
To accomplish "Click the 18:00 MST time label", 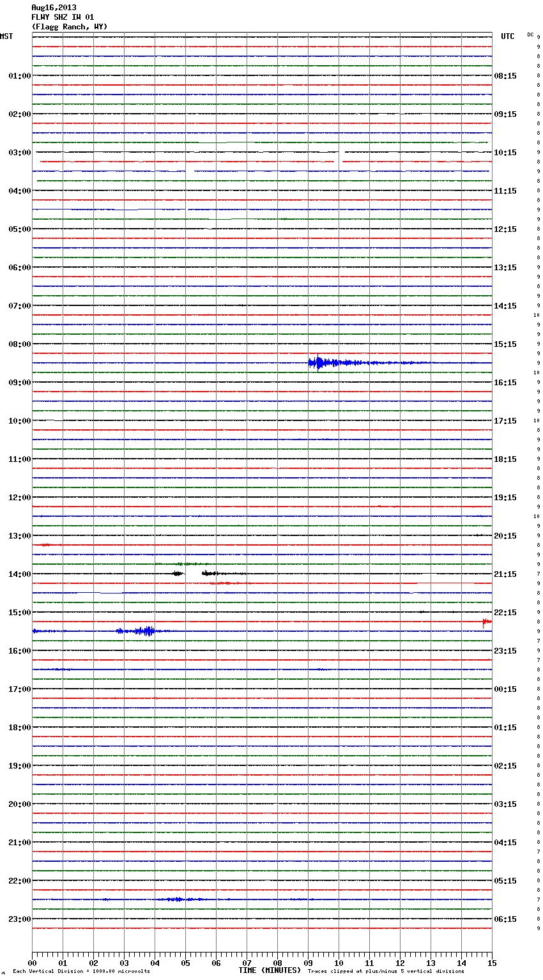I will pyautogui.click(x=19, y=728).
